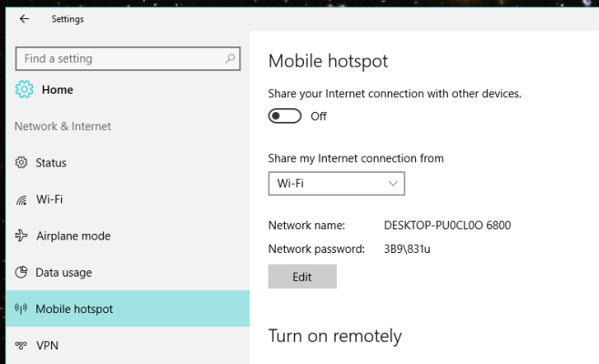Click the search magnifier icon
This screenshot has height=364, width=599.
tap(230, 58)
